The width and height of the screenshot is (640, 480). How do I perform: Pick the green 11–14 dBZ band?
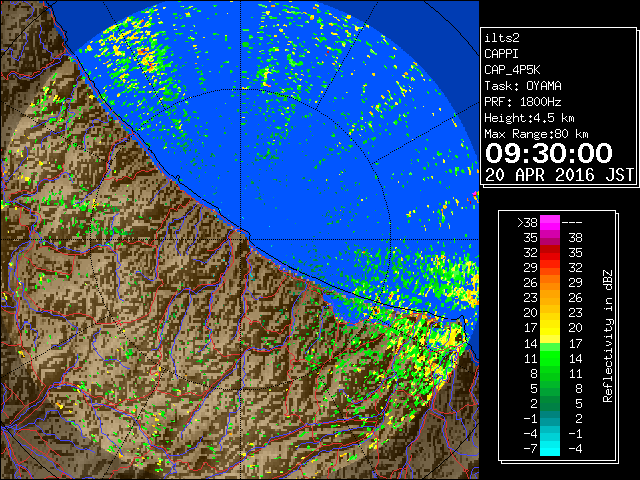point(550,358)
